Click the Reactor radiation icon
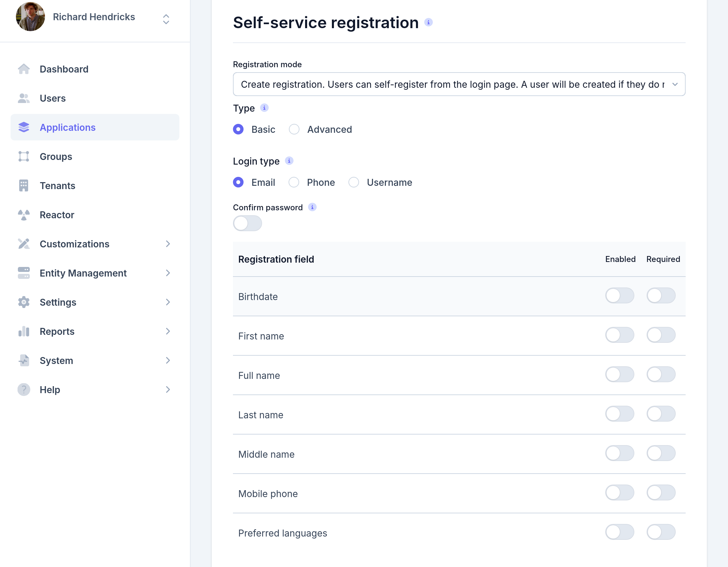 pyautogui.click(x=24, y=215)
